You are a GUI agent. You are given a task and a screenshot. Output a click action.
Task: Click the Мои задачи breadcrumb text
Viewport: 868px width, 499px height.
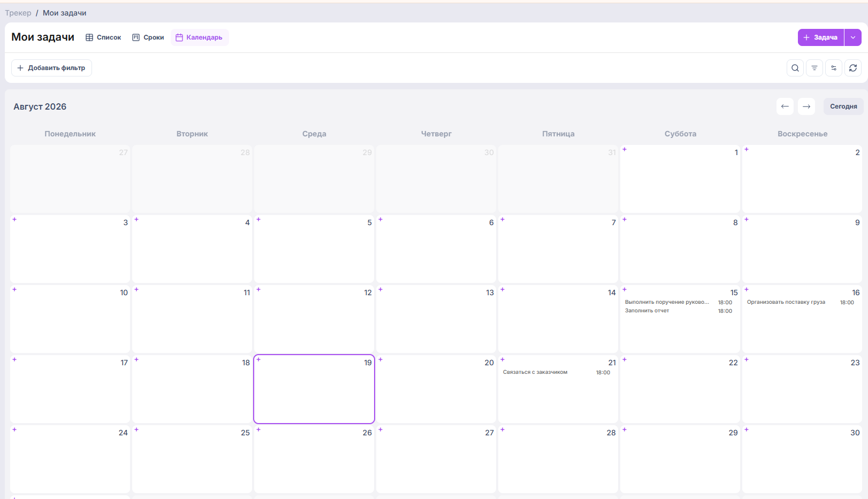[64, 13]
